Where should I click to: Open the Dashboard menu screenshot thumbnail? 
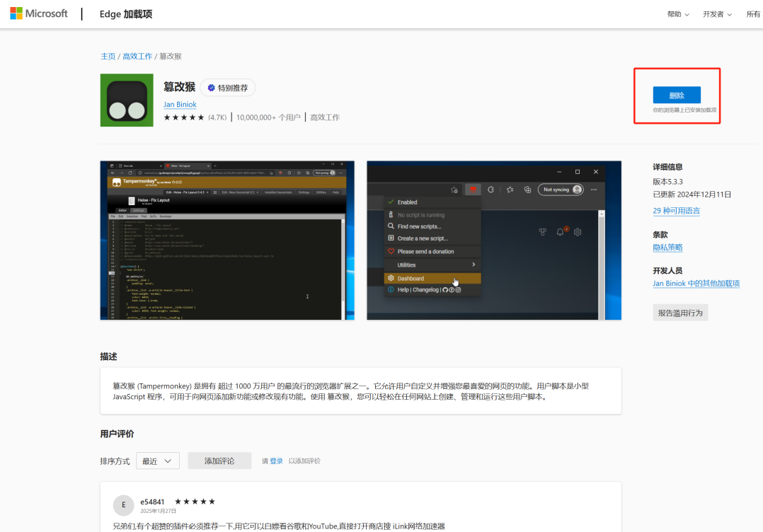click(494, 241)
